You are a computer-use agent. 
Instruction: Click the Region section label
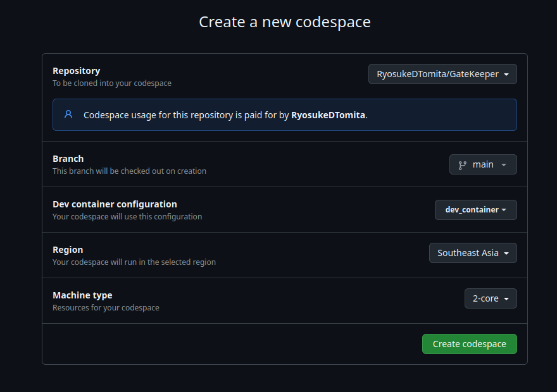pos(68,249)
